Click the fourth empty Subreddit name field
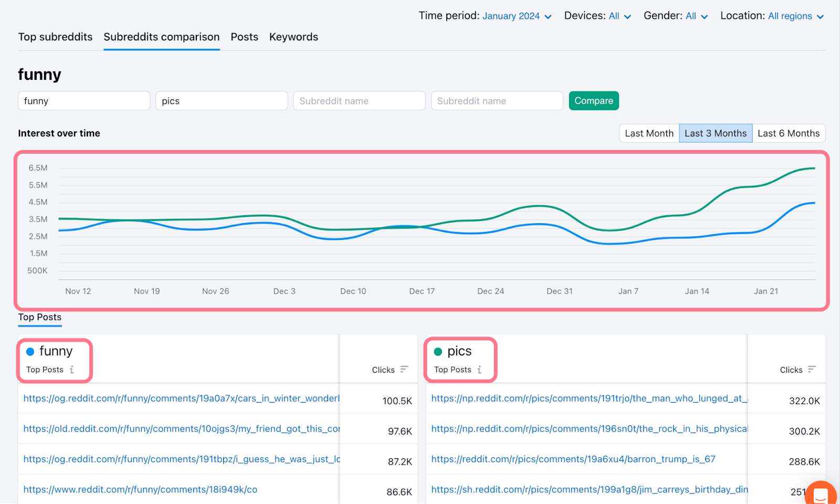The image size is (840, 504). 497,101
